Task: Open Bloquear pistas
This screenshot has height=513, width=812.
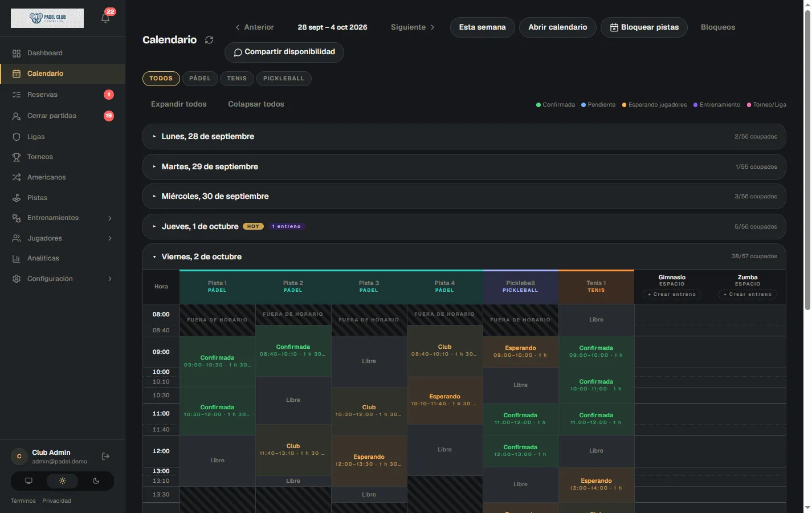Action: pyautogui.click(x=644, y=27)
